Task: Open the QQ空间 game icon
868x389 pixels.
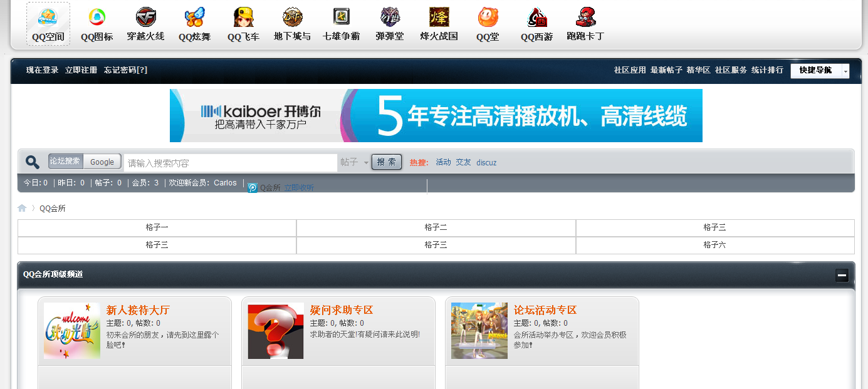Action: (x=48, y=24)
